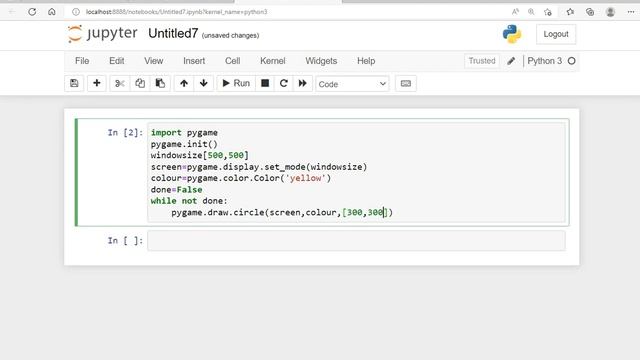The height and width of the screenshot is (360, 640).
Task: Rename the notebook title Untitled7
Action: [x=173, y=33]
